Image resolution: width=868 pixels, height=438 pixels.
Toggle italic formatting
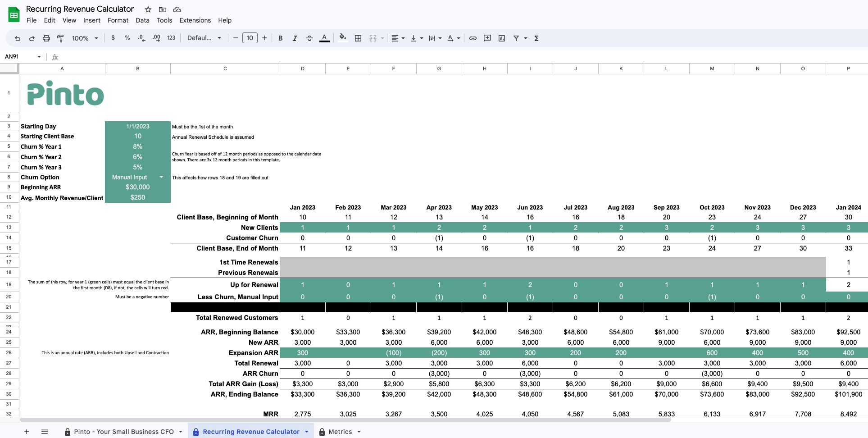295,38
